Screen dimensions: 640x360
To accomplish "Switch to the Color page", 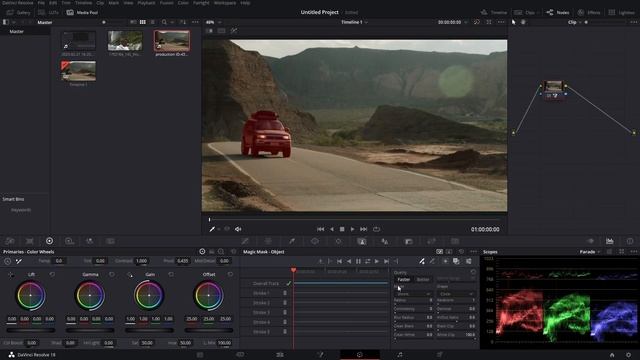I will click(x=360, y=355).
